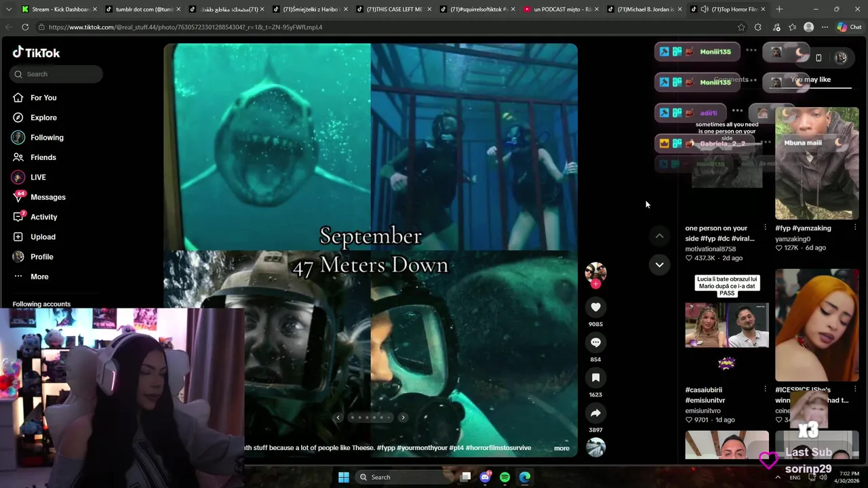Show the previous photo in the carousel
The width and height of the screenshot is (868, 488).
(338, 418)
